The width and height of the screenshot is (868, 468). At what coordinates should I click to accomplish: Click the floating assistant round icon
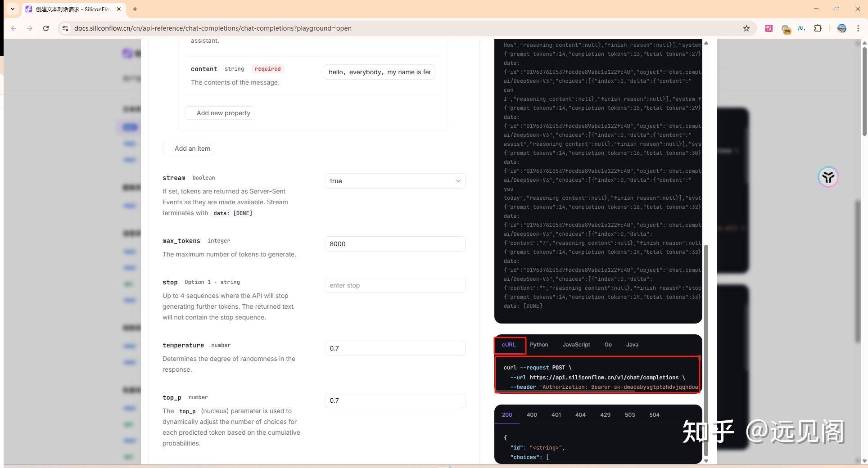[828, 177]
